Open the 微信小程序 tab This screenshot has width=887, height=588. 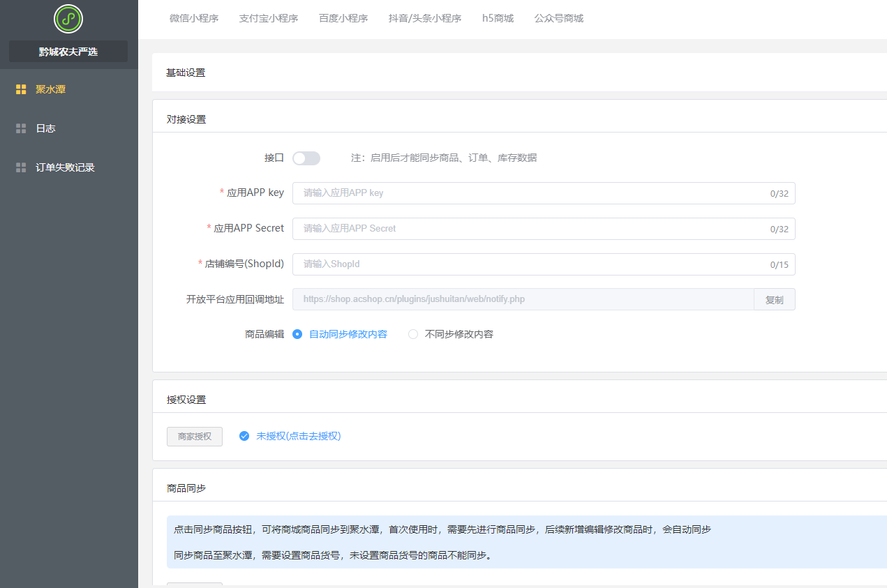194,19
